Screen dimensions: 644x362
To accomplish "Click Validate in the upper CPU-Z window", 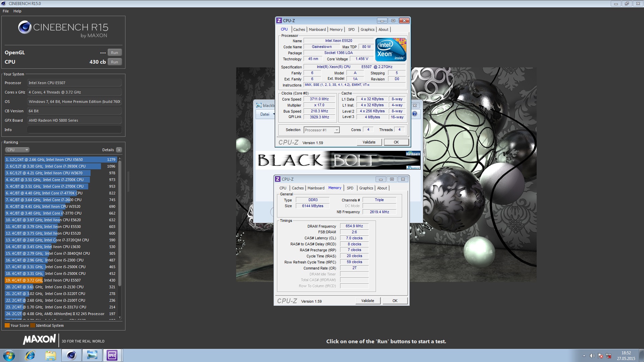I will tap(369, 142).
